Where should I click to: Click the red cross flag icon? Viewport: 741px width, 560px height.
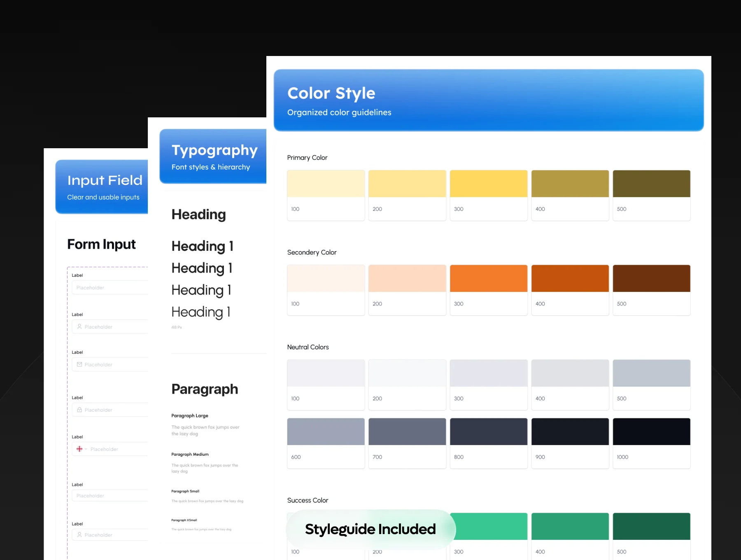(x=79, y=449)
